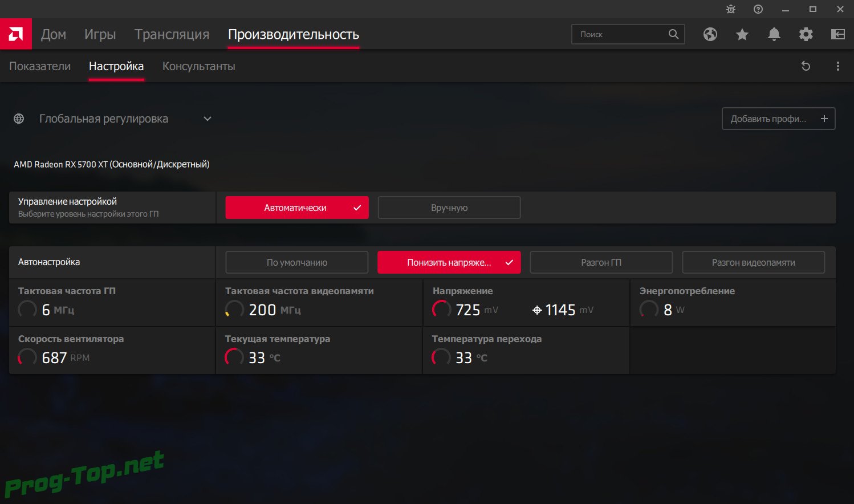854x504 pixels.
Task: Open settings gear icon
Action: click(806, 34)
